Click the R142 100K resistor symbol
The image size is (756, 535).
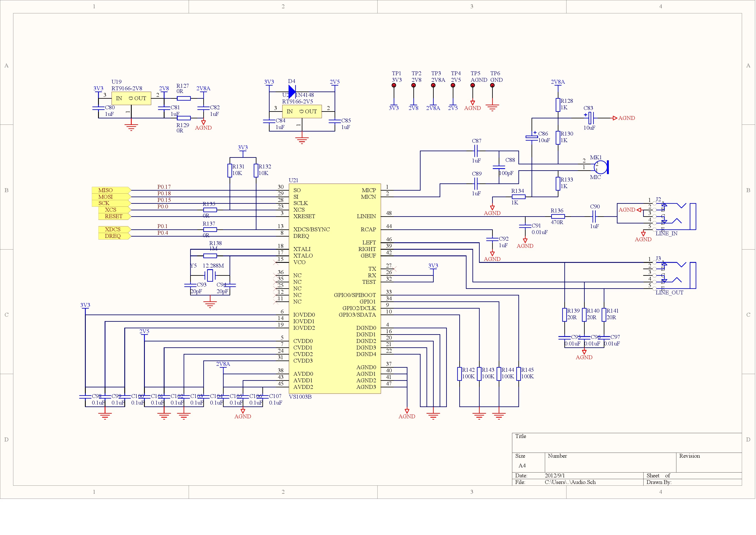(460, 374)
